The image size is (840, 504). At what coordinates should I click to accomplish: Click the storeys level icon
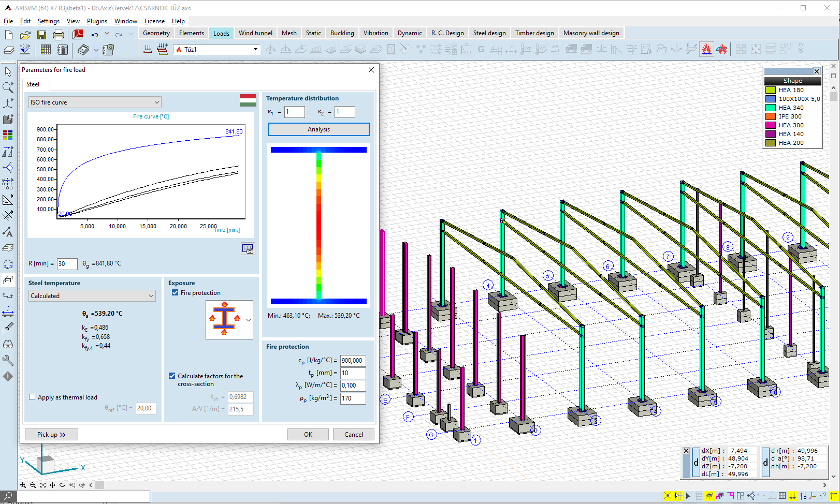(25, 50)
